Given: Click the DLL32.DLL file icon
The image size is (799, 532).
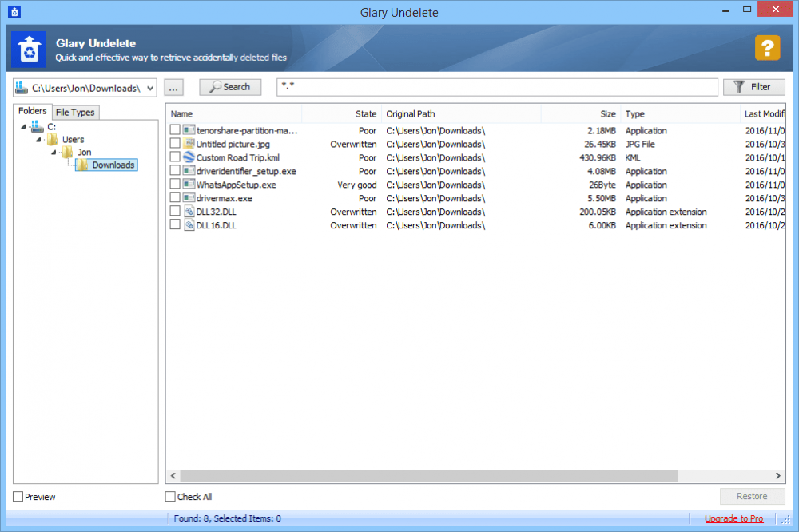Looking at the screenshot, I should (x=189, y=212).
